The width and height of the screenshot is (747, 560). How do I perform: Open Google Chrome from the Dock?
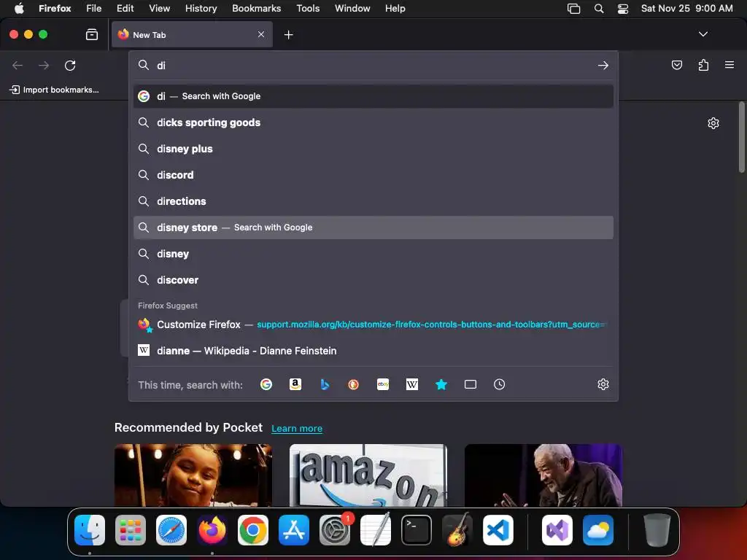tap(253, 530)
